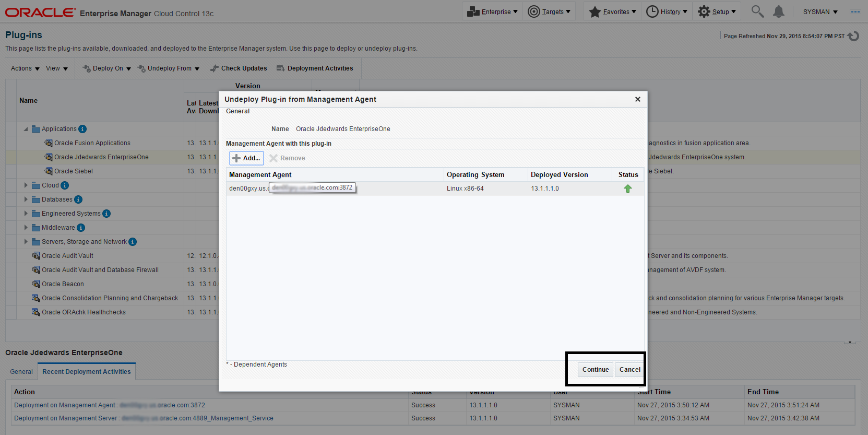Select Oracle Fusion Applications tree row
Viewport: 868px width, 435px height.
click(92, 143)
